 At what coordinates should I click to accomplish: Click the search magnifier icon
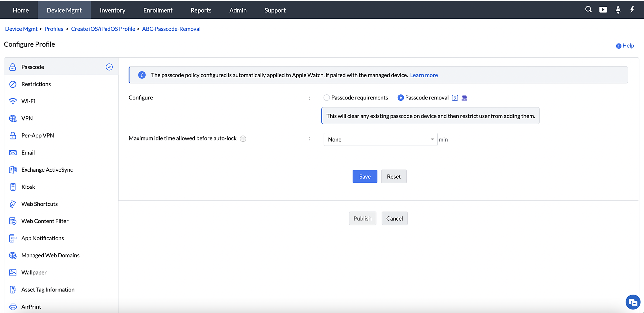[588, 10]
